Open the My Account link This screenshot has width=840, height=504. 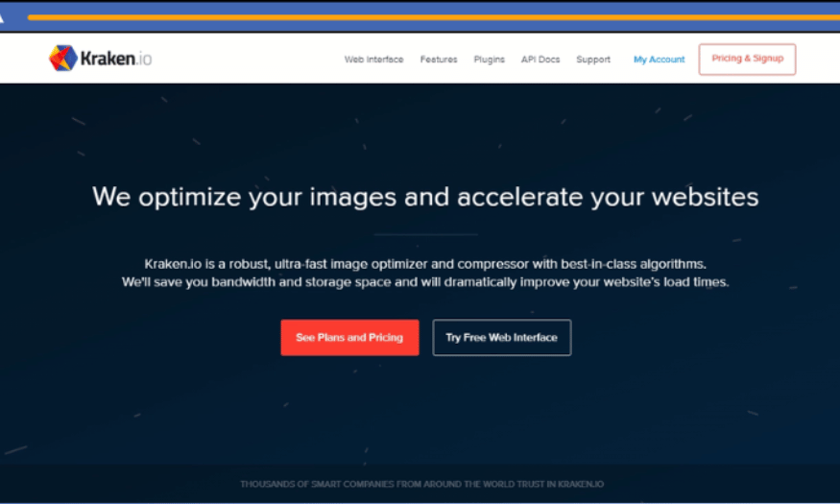(659, 60)
